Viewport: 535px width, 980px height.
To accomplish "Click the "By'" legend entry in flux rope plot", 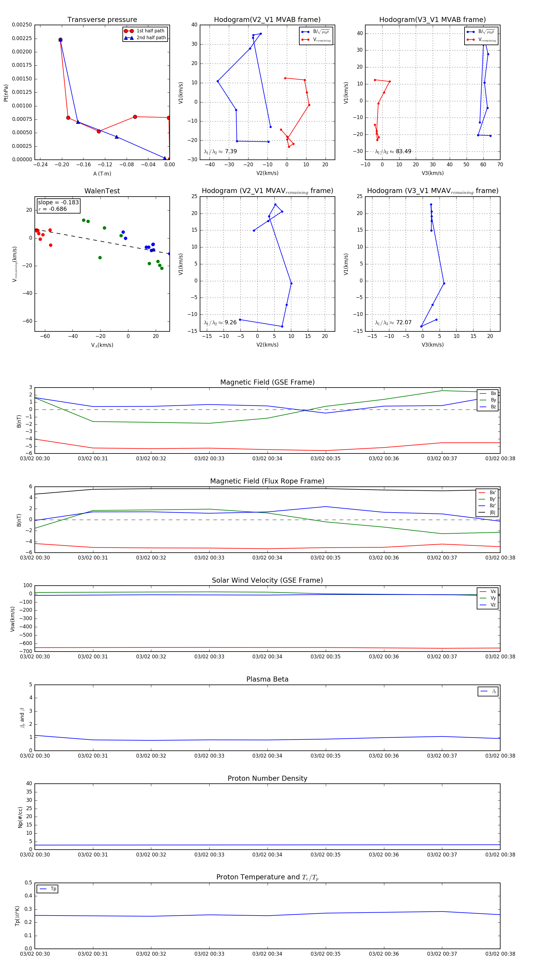I will (487, 499).
